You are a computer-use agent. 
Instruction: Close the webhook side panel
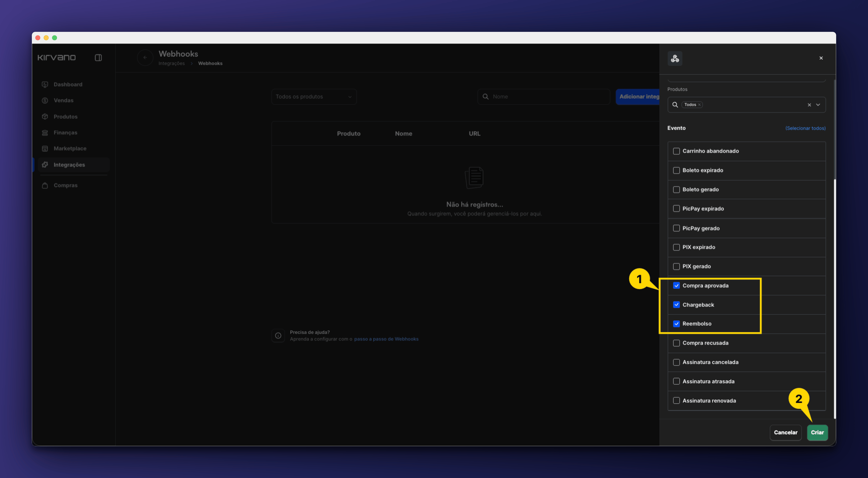coord(821,58)
